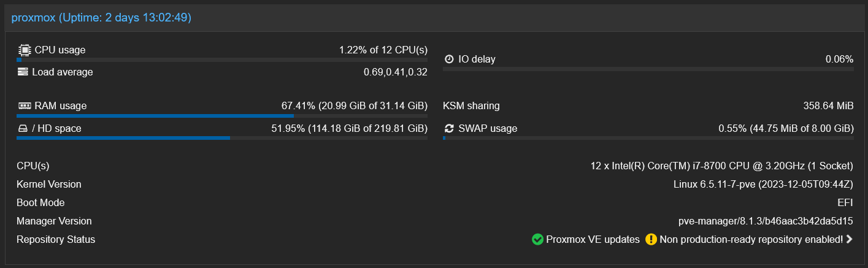Image resolution: width=868 pixels, height=268 pixels.
Task: Click the IO delay progress bar
Action: (648, 69)
